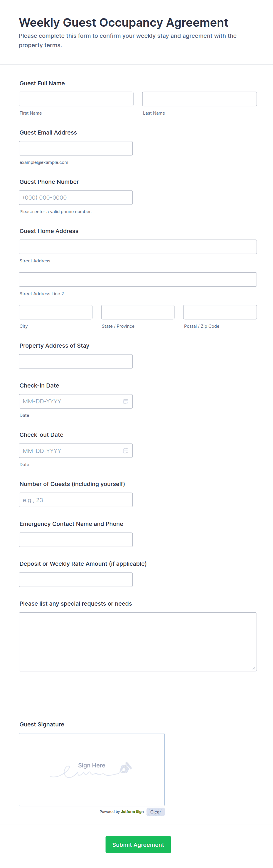Focus the Guest Email Address field
The height and width of the screenshot is (868, 273).
[x=76, y=148]
